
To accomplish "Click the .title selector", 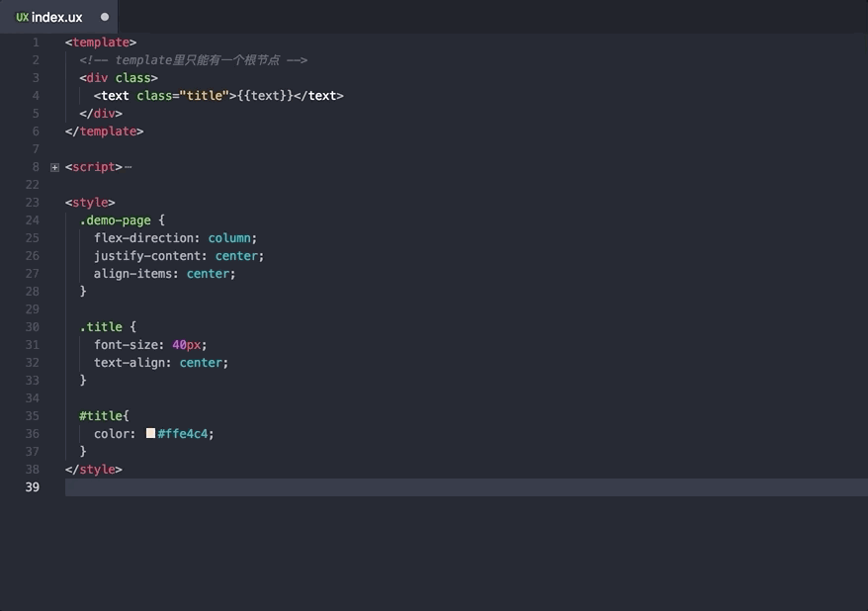I will point(101,326).
